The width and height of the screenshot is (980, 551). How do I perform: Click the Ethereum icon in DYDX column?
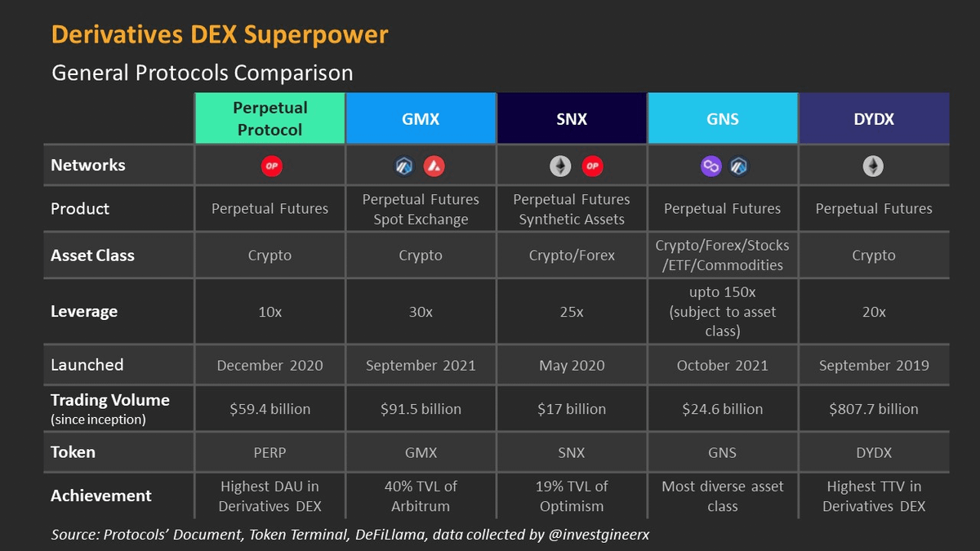tap(874, 167)
